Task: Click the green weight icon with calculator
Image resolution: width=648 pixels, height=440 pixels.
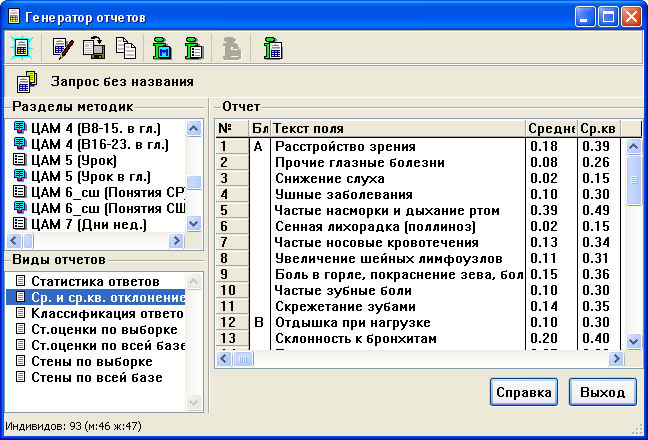Action: 273,48
